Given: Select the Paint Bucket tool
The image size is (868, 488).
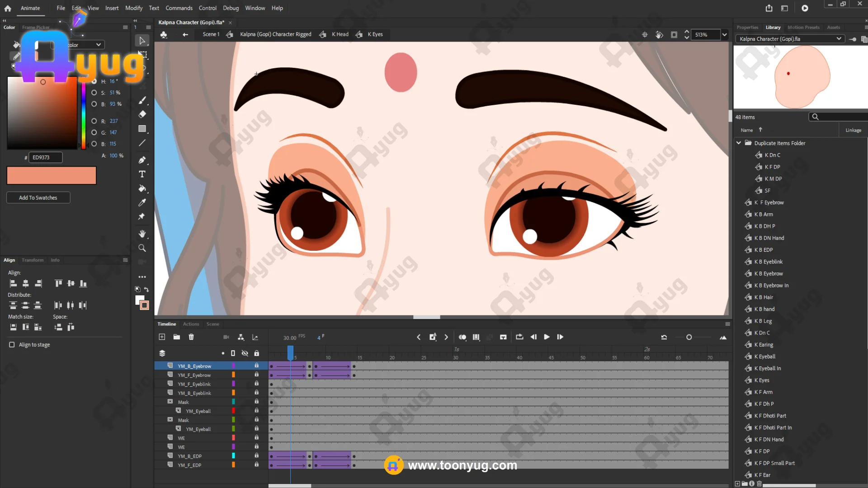Looking at the screenshot, I should (142, 188).
